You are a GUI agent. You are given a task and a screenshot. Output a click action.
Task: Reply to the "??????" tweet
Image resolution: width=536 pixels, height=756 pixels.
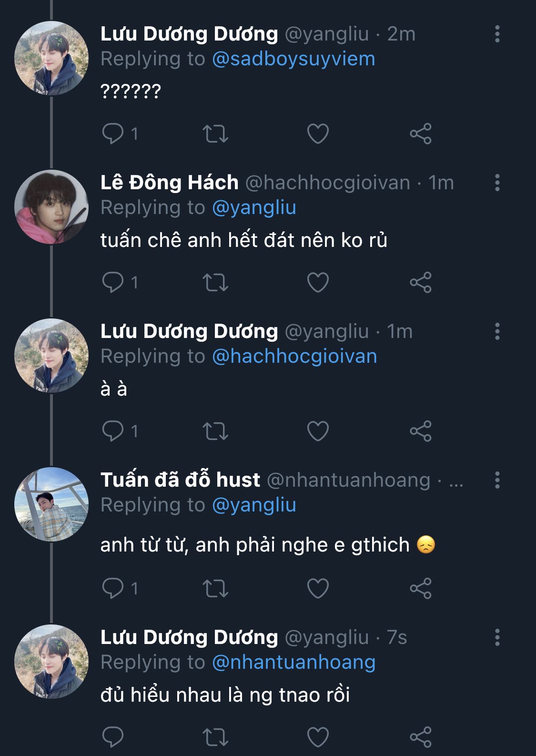coord(113,133)
